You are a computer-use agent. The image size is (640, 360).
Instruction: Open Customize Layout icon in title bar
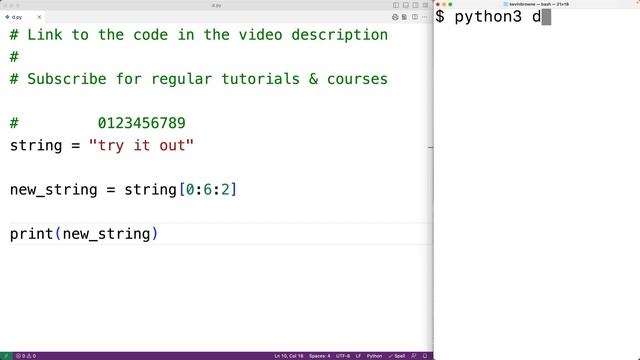(x=425, y=5)
